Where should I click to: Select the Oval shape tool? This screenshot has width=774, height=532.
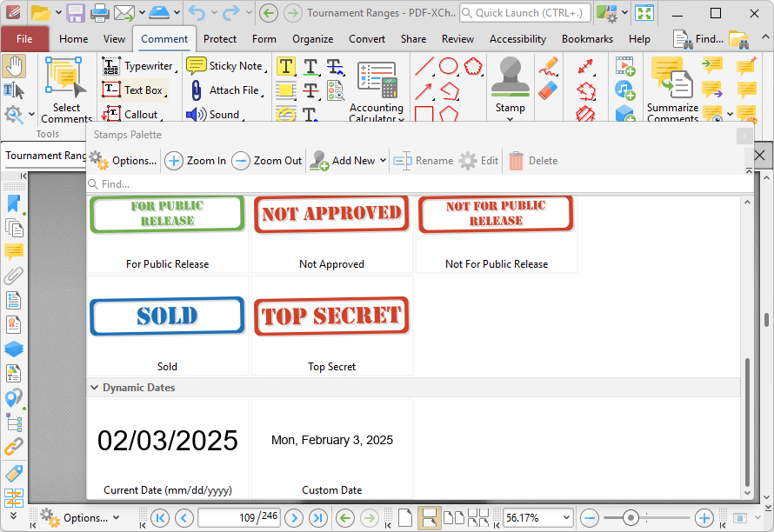click(449, 66)
